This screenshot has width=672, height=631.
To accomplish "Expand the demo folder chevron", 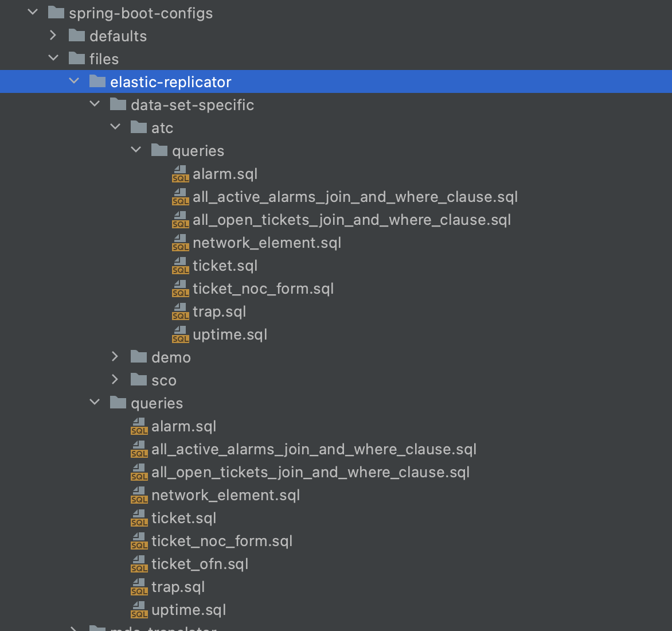I will pyautogui.click(x=115, y=357).
